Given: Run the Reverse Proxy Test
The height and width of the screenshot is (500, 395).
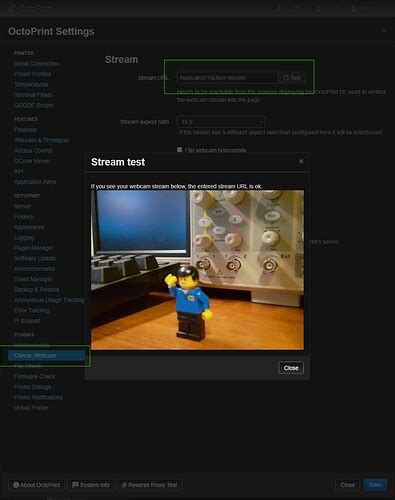Looking at the screenshot, I should pos(149,485).
